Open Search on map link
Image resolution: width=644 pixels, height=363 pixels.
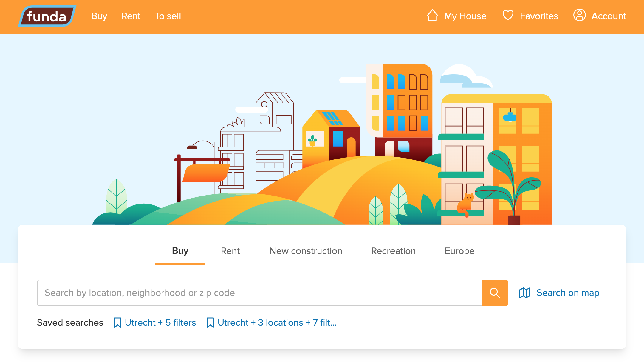coord(568,293)
